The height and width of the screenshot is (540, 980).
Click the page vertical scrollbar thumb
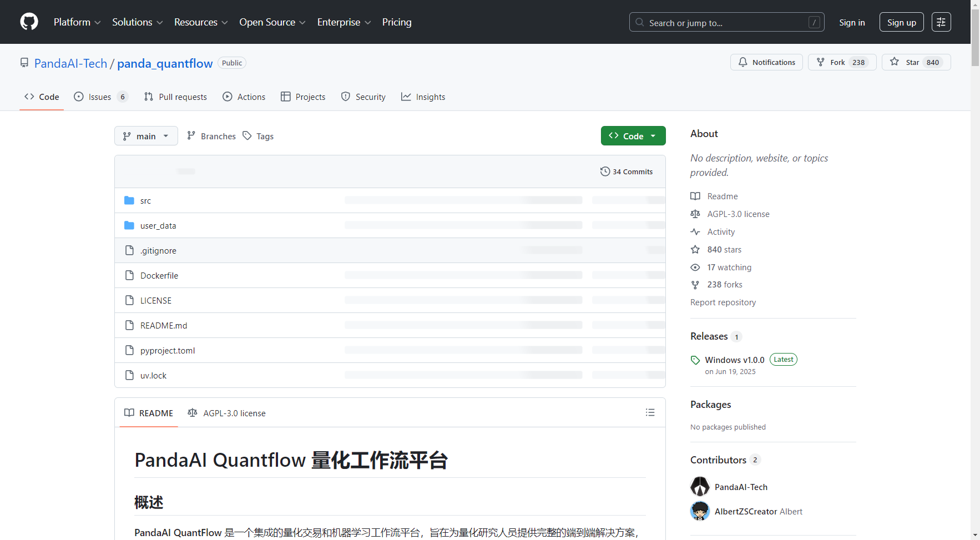pos(975,38)
